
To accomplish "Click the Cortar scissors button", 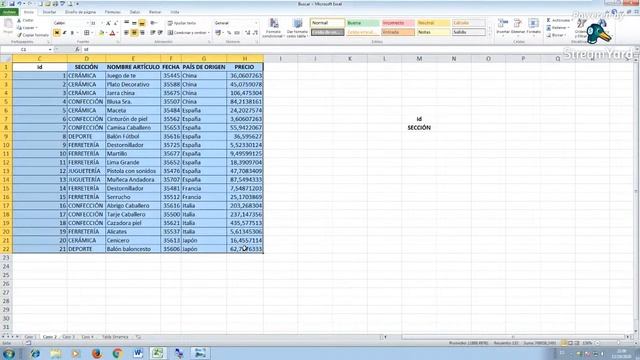I will click(25, 20).
